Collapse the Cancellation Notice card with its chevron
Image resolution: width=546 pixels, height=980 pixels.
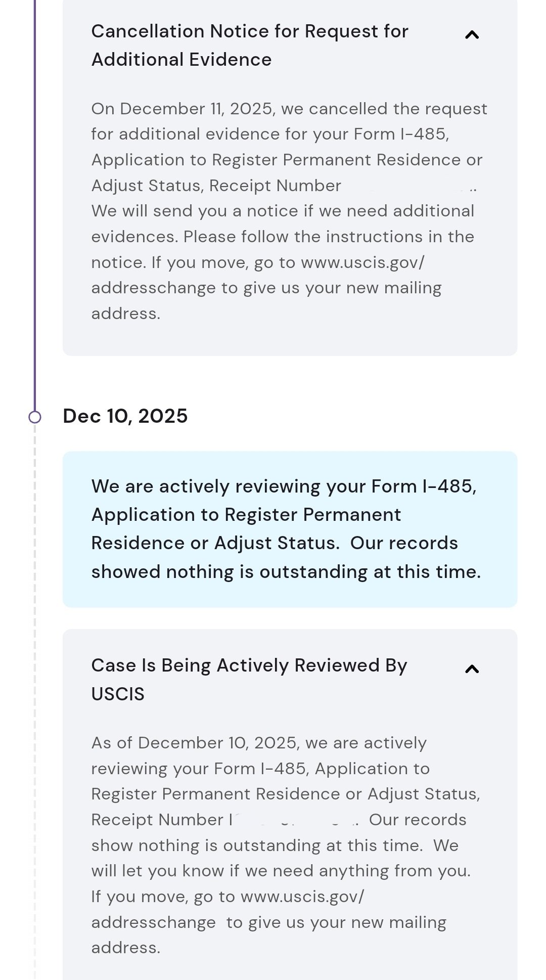pyautogui.click(x=471, y=35)
